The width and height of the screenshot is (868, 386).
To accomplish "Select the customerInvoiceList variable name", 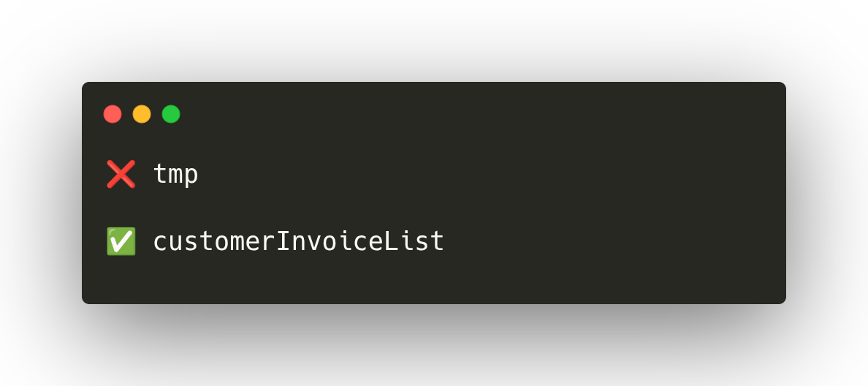I will [298, 241].
